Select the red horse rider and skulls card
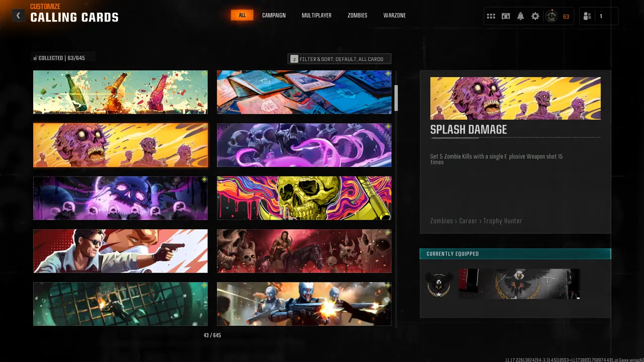The width and height of the screenshot is (644, 362). [x=304, y=251]
